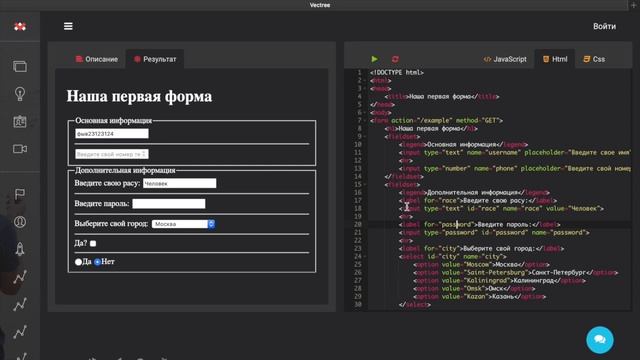This screenshot has width=640, height=360.
Task: Click code line 27 option Kaliningrad
Action: click(x=500, y=280)
